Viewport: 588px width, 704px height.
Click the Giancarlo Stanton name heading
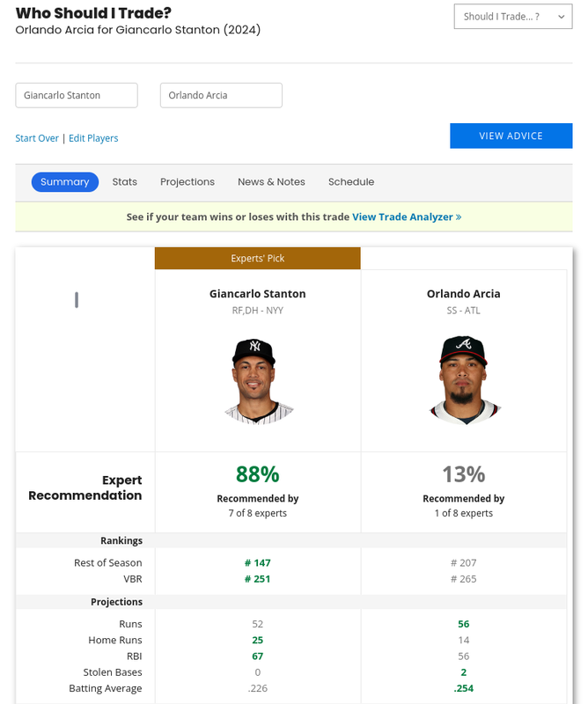pos(257,294)
